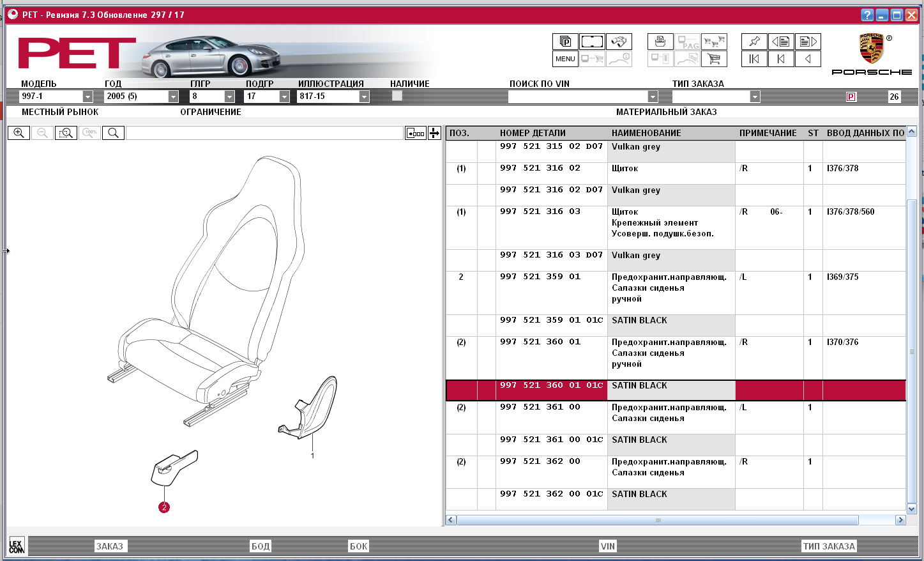Image resolution: width=924 pixels, height=561 pixels.
Task: Select highlighted row 997 521 360 01 01C
Action: tap(676, 390)
